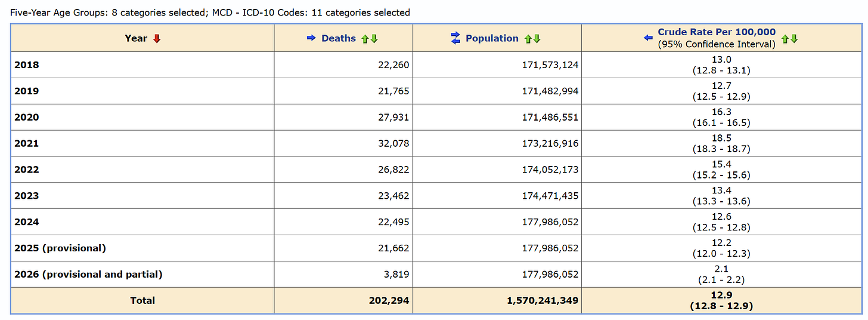This screenshot has width=868, height=320.
Task: Sort Deaths column descending with down arrow
Action: [374, 39]
